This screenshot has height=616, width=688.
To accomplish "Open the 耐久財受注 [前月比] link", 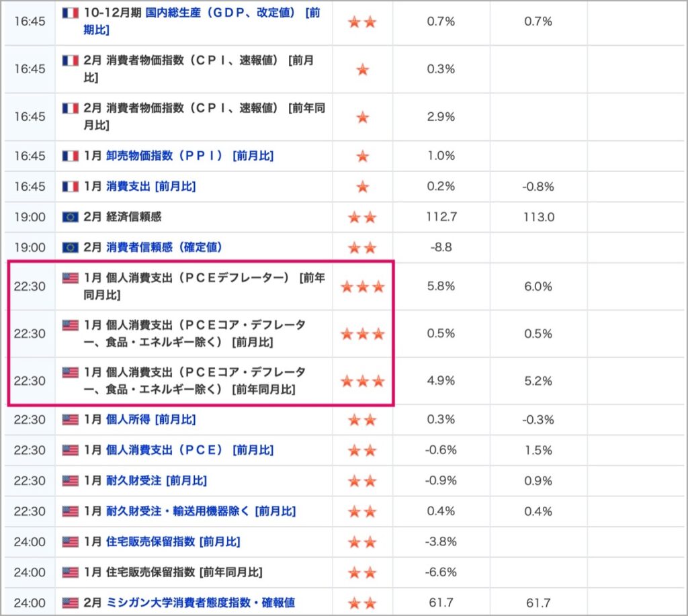I will (156, 481).
